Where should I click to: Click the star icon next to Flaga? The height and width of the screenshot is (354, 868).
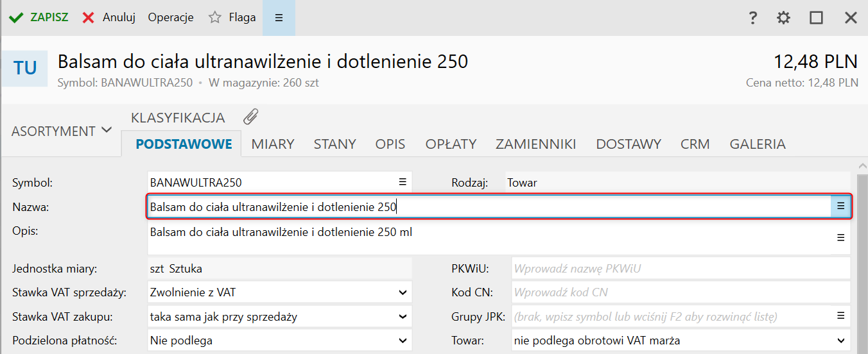pos(215,17)
